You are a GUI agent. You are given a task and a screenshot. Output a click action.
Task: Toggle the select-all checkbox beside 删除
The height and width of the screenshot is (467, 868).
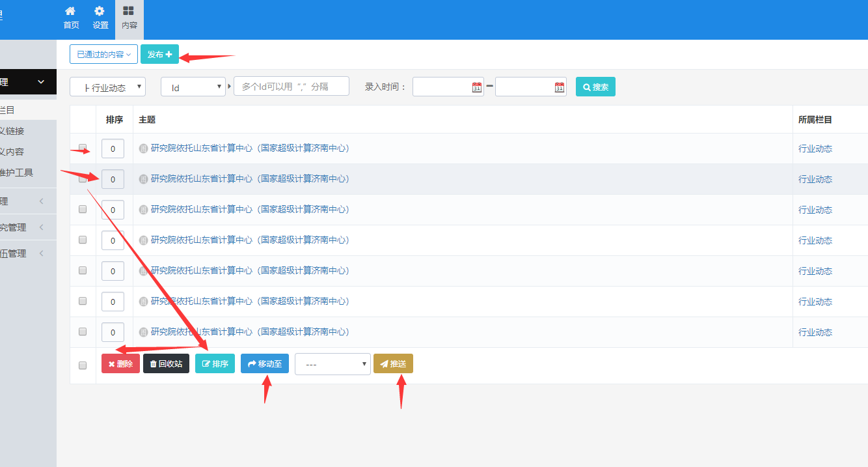point(83,365)
